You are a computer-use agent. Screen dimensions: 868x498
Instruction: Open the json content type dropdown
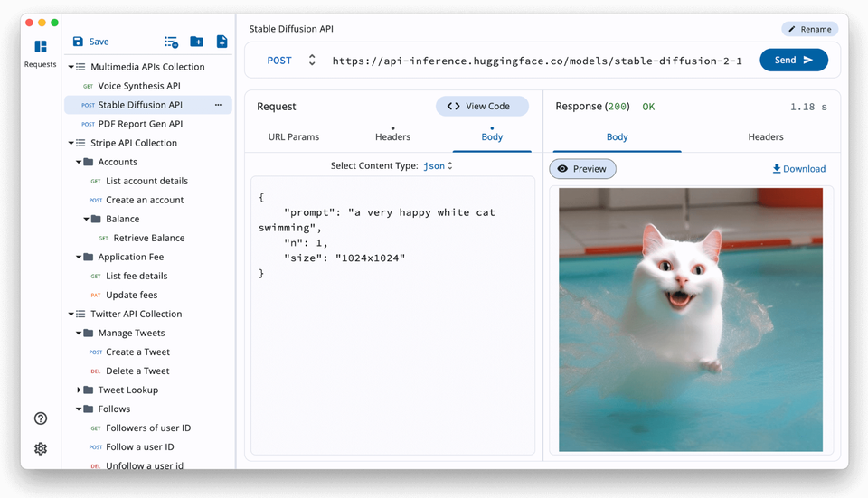438,165
